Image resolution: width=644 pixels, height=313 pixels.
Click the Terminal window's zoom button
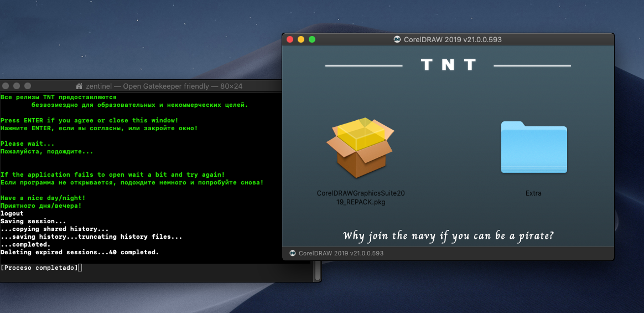[28, 86]
